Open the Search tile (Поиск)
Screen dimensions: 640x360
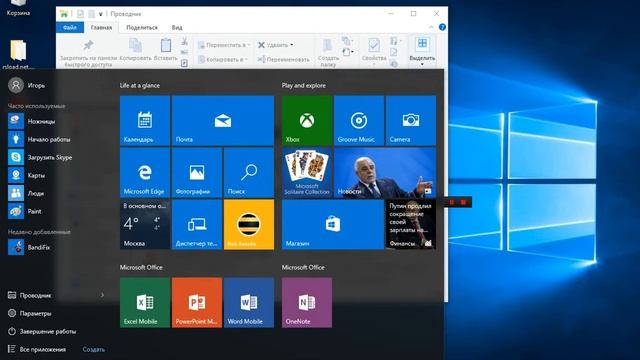point(249,172)
